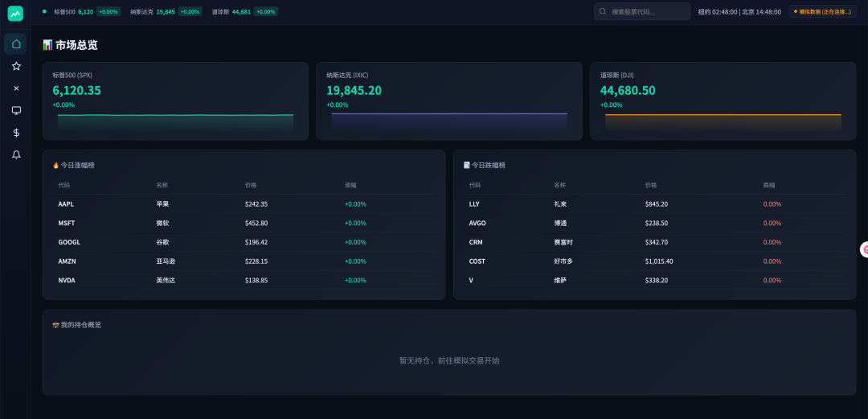The image size is (868, 419).
Task: Select the NVDA row in gainers list
Action: tap(244, 281)
